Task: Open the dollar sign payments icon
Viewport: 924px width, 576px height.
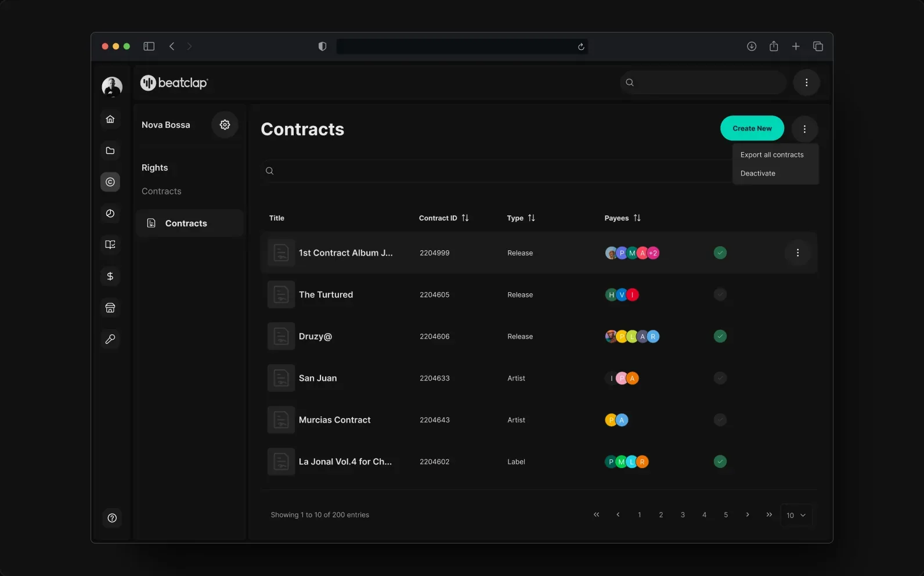Action: (x=110, y=276)
